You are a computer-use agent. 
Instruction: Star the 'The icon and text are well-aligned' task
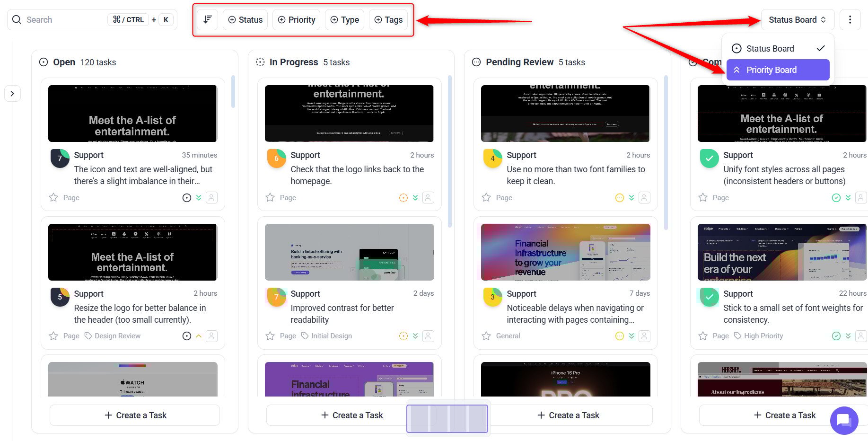54,198
